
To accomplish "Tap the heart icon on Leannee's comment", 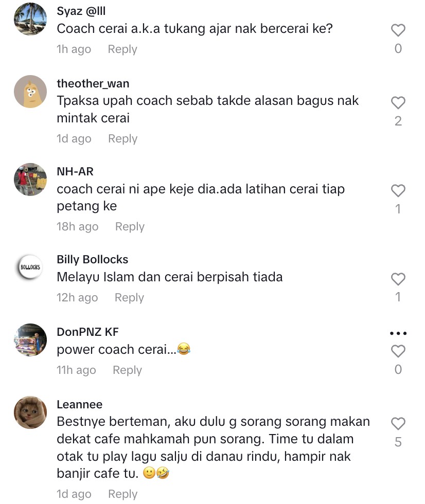I will coord(398,424).
